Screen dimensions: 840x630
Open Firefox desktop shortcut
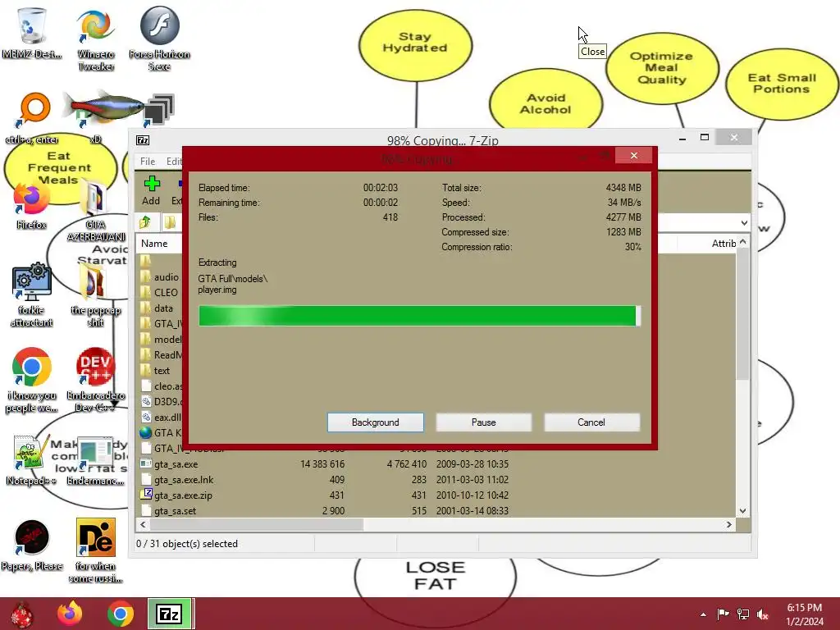pyautogui.click(x=32, y=206)
